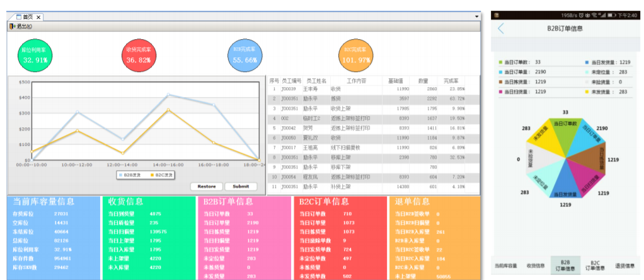Tap the blue 当日发货量 pie slice

pos(566,182)
